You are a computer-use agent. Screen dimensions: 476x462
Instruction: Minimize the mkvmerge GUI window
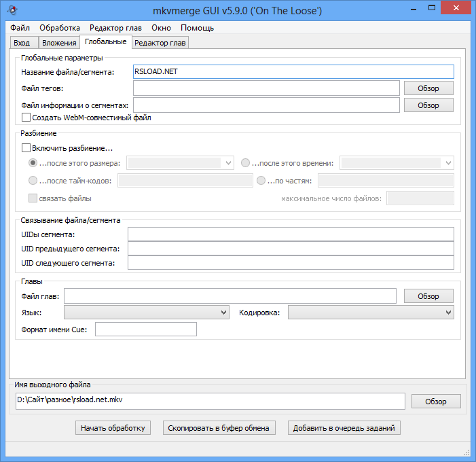pos(413,8)
